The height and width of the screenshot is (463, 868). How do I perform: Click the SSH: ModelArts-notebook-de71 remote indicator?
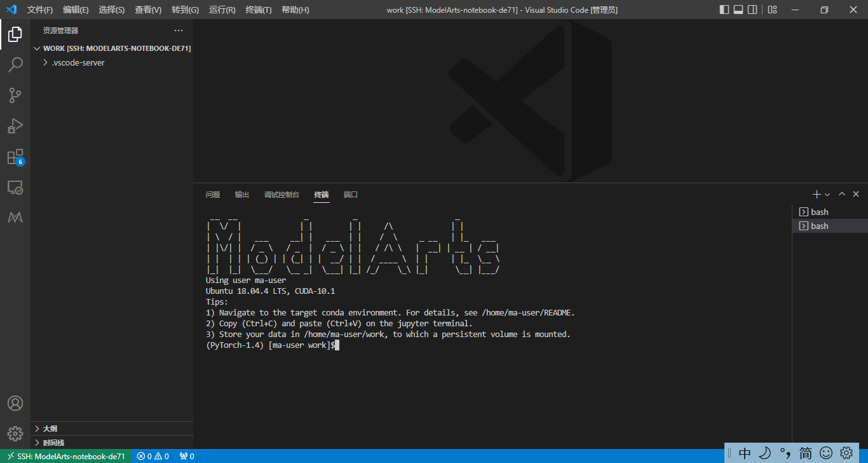pyautogui.click(x=66, y=456)
